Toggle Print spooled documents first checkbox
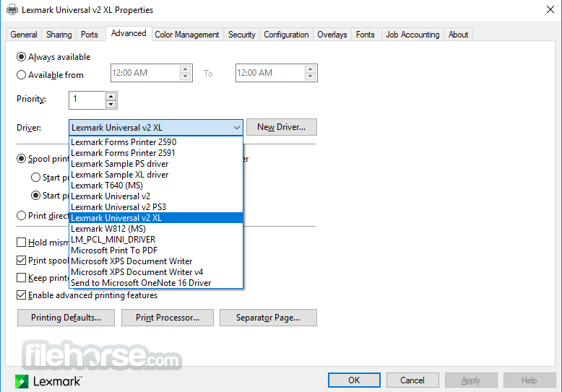The height and width of the screenshot is (392, 562). [21, 260]
